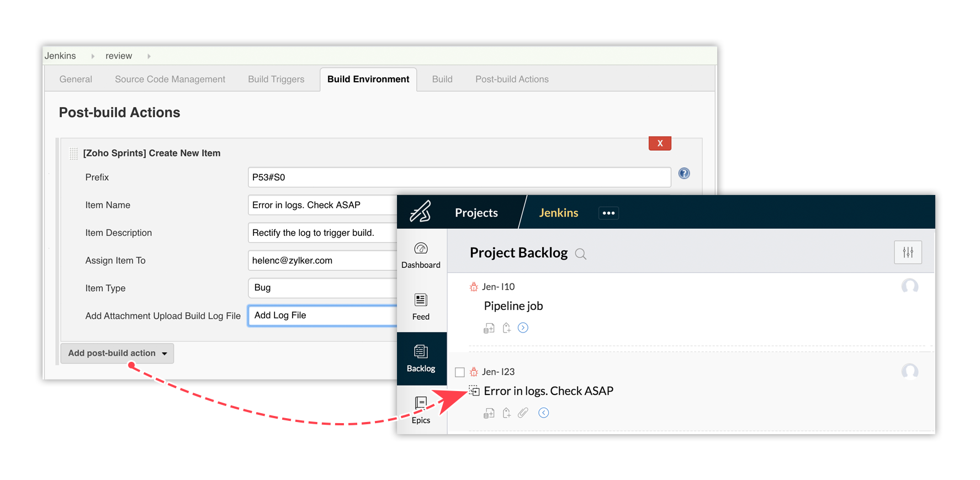Open Error in logs. Check ASAP item
Image resolution: width=980 pixels, height=480 pixels.
tap(549, 391)
